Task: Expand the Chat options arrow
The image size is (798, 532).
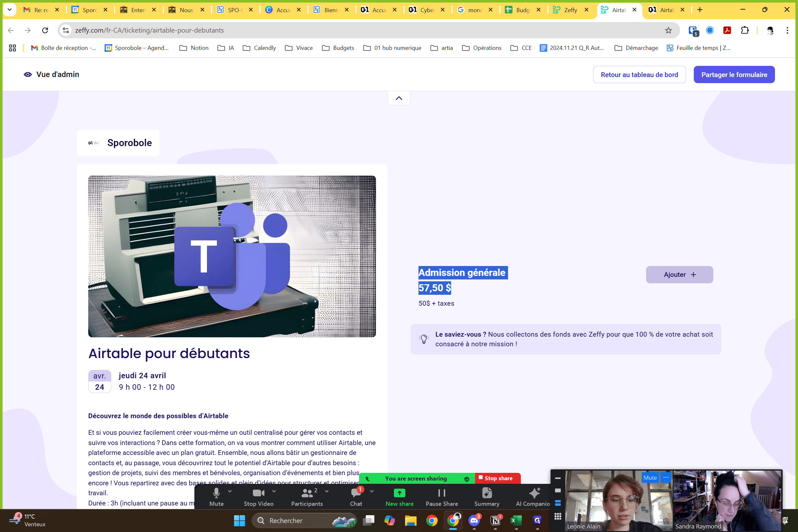Action: 372,491
